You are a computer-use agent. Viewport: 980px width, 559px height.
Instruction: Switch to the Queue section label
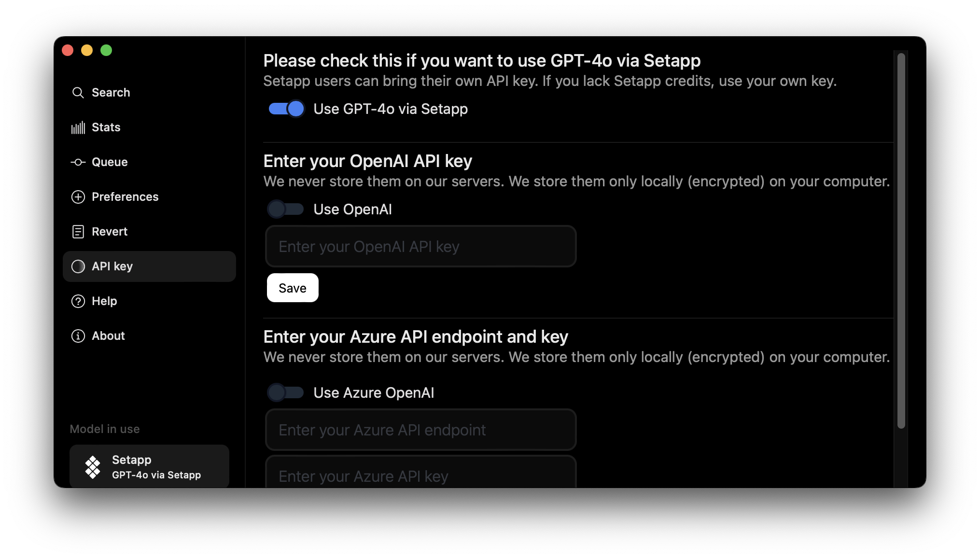pyautogui.click(x=110, y=162)
